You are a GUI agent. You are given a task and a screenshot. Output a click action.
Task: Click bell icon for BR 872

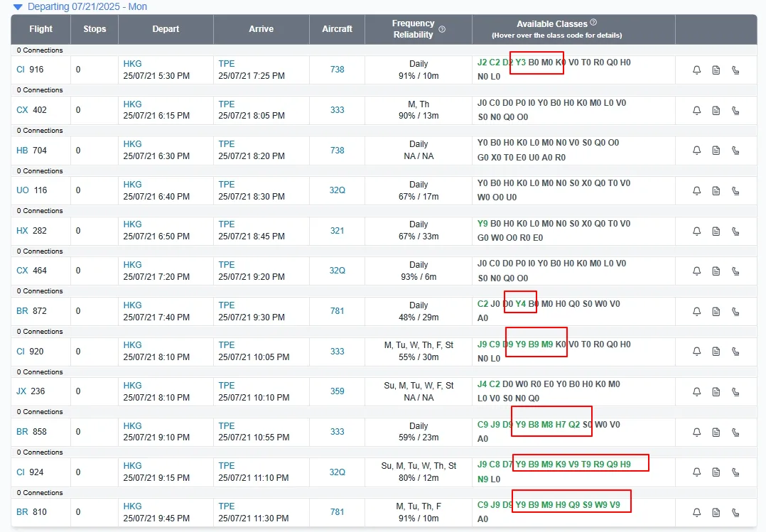696,311
